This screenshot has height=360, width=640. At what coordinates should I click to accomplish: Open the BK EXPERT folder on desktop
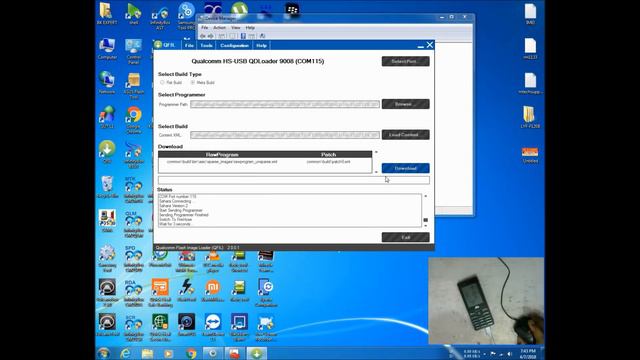pyautogui.click(x=107, y=14)
